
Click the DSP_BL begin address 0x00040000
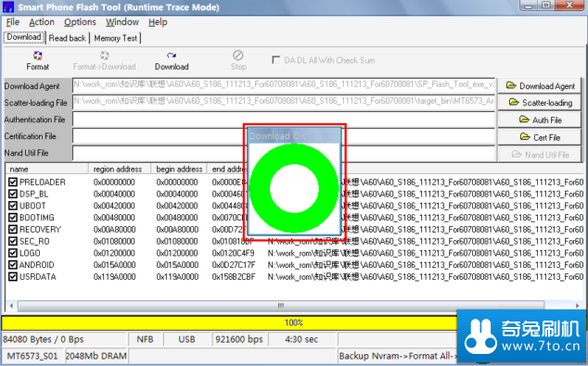click(x=177, y=194)
